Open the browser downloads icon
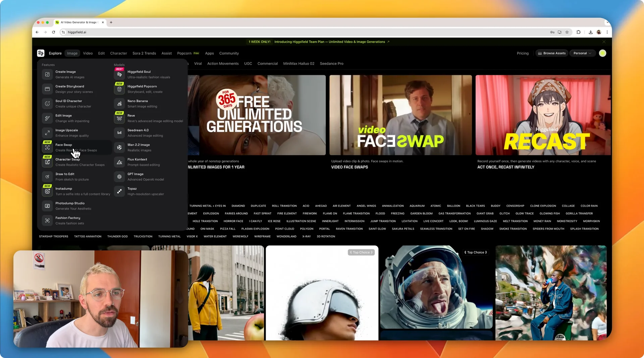The height and width of the screenshot is (358, 644). [590, 32]
